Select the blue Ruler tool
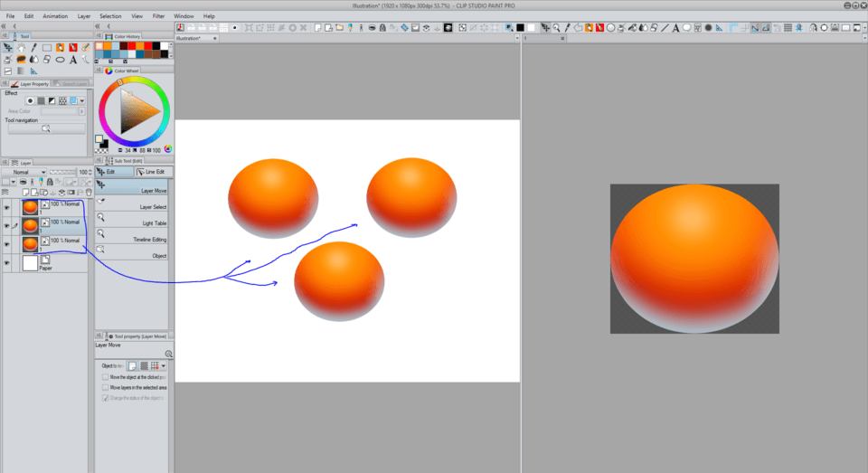This screenshot has height=473, width=868. pyautogui.click(x=33, y=71)
